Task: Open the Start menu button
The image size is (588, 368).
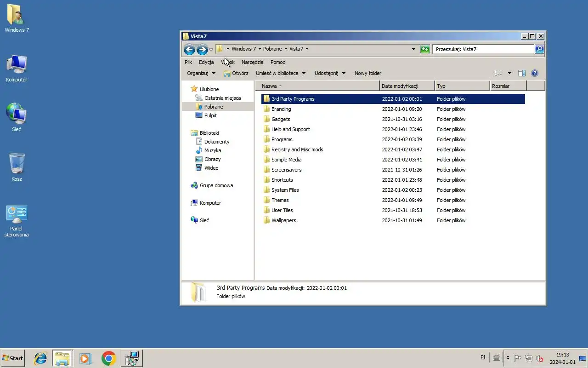Action: [x=12, y=358]
